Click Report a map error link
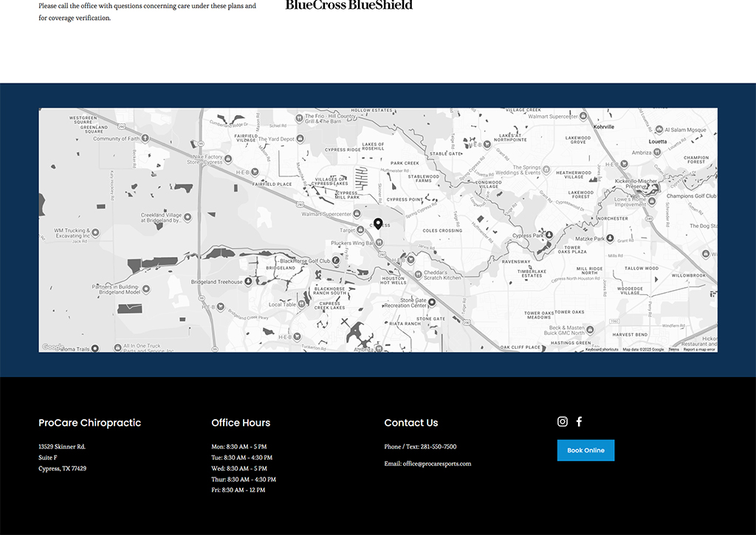756x535 pixels. tap(698, 350)
